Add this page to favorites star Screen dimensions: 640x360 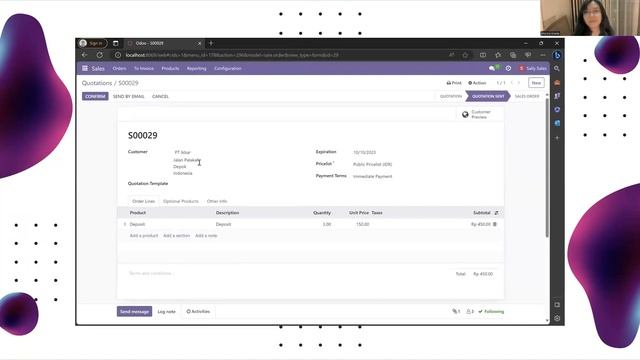click(465, 55)
